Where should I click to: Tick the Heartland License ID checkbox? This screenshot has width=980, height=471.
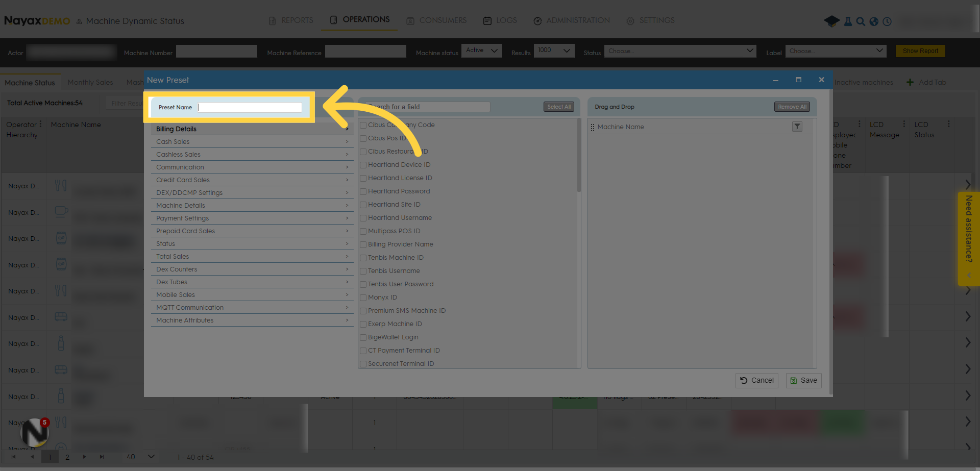(x=363, y=178)
